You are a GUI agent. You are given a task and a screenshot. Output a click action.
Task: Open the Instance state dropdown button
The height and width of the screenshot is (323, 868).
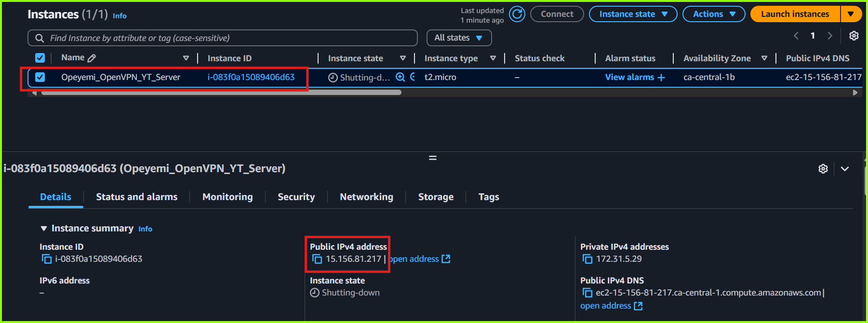tap(633, 14)
